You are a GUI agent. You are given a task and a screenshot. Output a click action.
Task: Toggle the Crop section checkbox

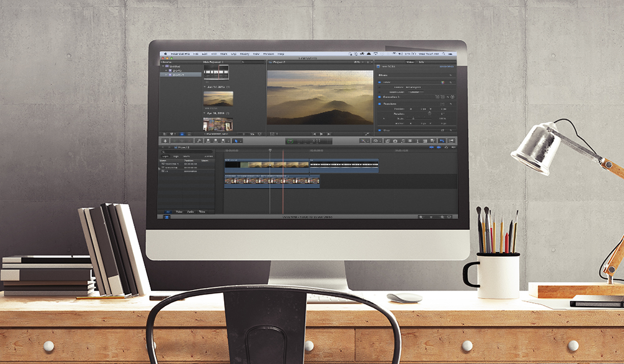point(380,130)
